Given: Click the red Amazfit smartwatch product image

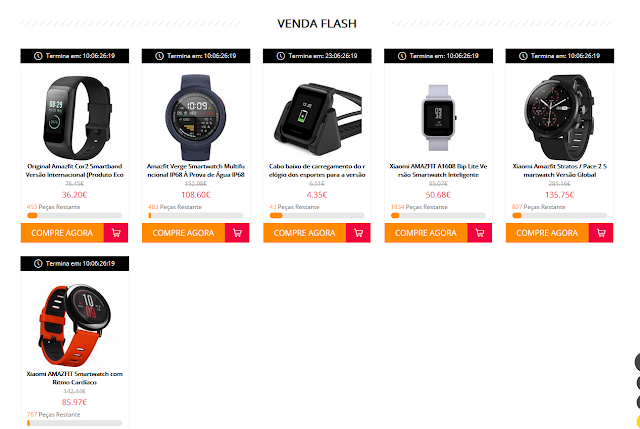Looking at the screenshot, I should click(75, 325).
